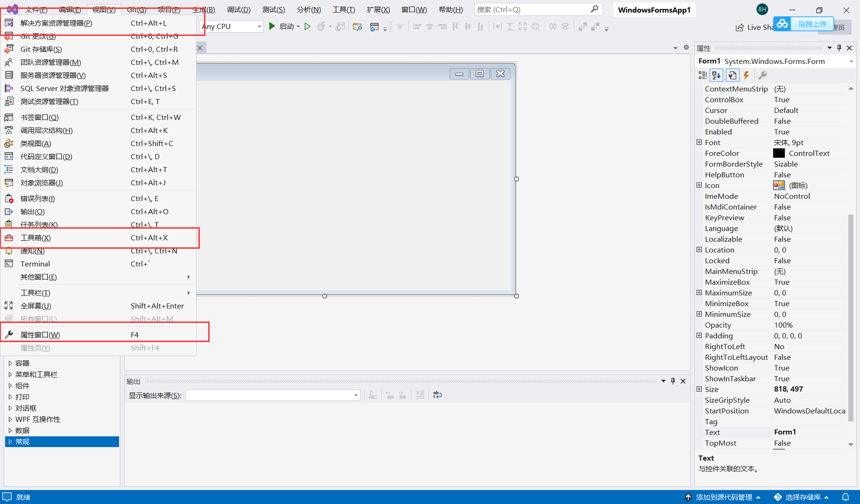The width and height of the screenshot is (860, 504).
Task: Open the BH account avatar
Action: [x=762, y=9]
